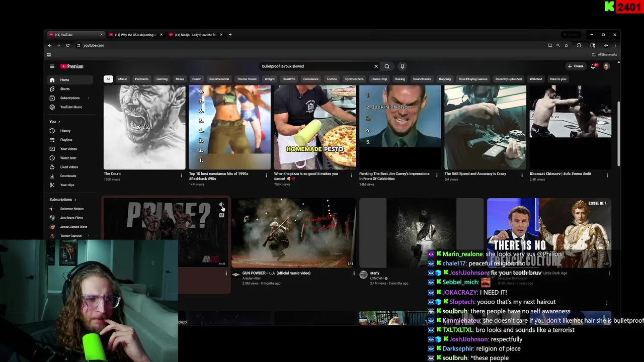Open Watch later in the sidebar
Screen dimensions: 644x362
coord(70,158)
